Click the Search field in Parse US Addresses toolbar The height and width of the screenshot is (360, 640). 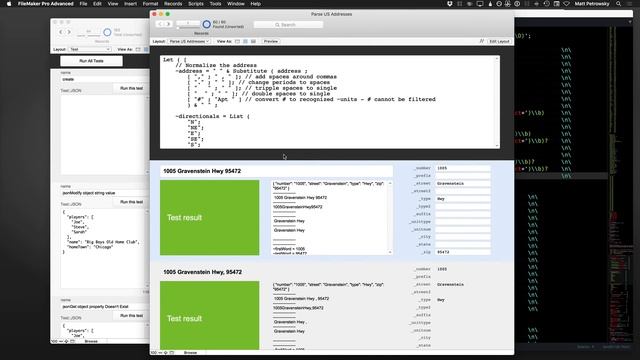click(288, 25)
